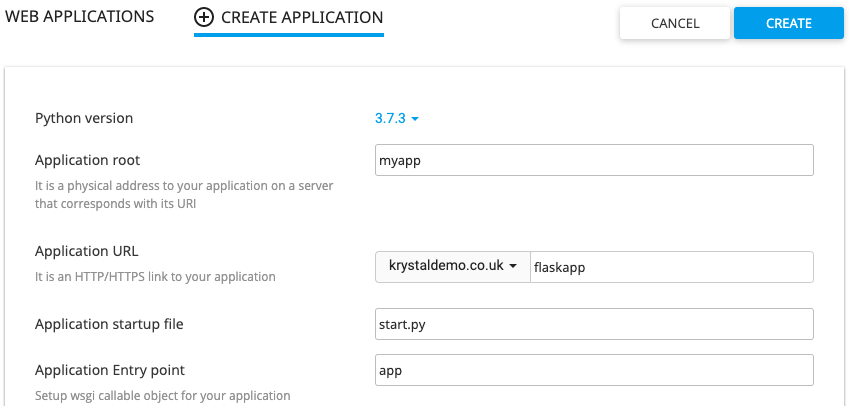Image resolution: width=850 pixels, height=406 pixels.
Task: Open the Python version 3.7.3 dropdown
Action: (x=397, y=118)
